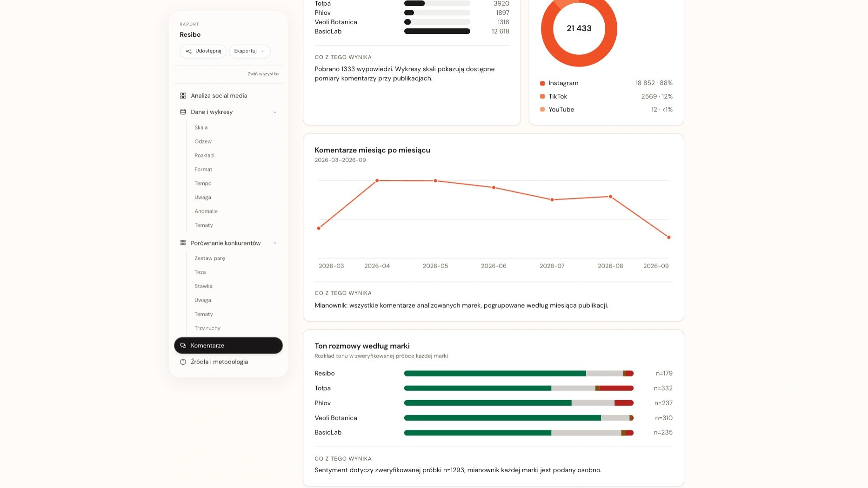Click the 'Komentarze miesiąc po miesiącu' heading
The image size is (868, 488).
[372, 150]
